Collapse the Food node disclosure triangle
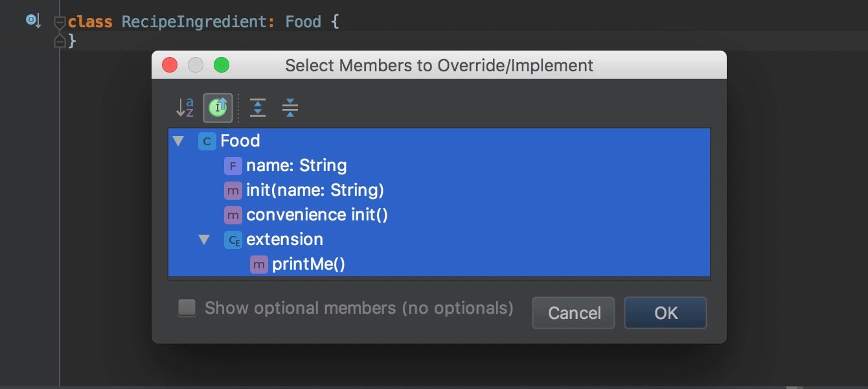This screenshot has width=868, height=389. click(178, 141)
